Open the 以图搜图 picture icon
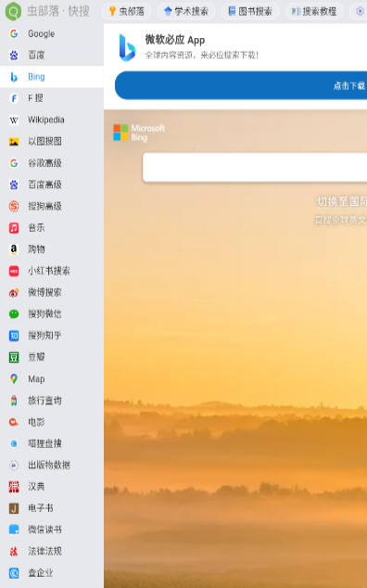Image resolution: width=367 pixels, height=588 pixels. [14, 142]
